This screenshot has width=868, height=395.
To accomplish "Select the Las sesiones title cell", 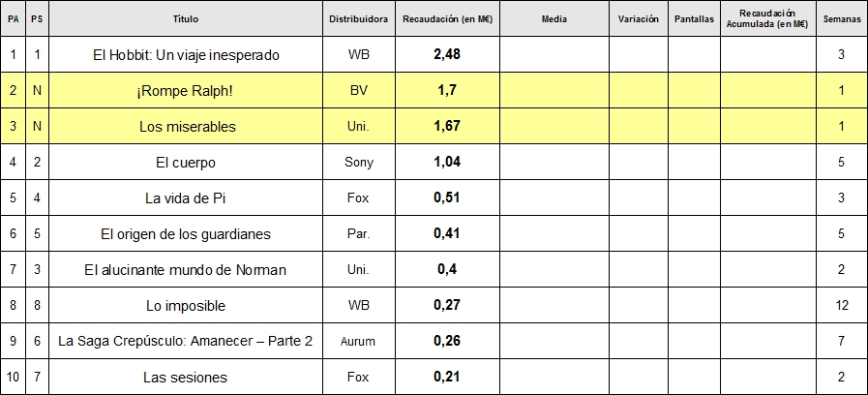I will [x=186, y=378].
